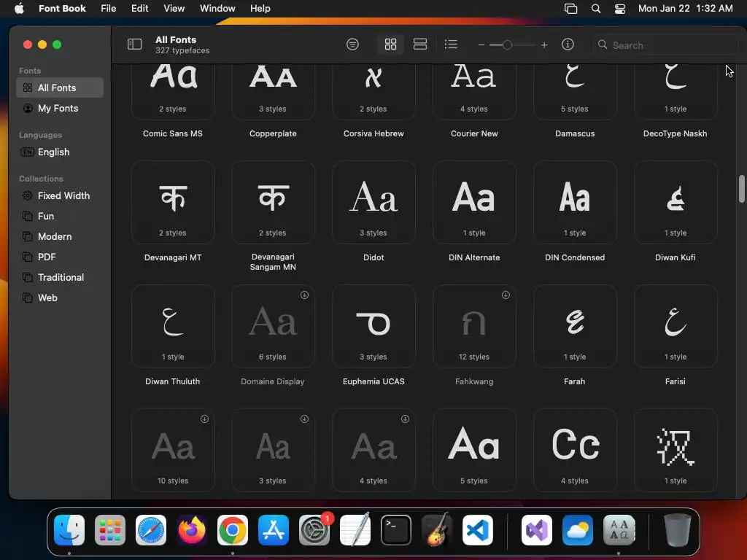Select DecoType Naskh font card
747x560 pixels.
676,92
